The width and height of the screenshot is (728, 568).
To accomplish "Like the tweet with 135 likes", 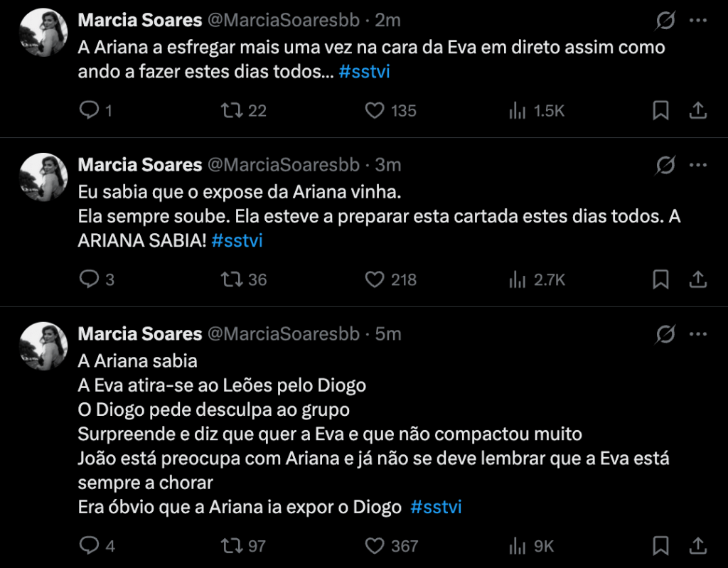I will coord(375,110).
